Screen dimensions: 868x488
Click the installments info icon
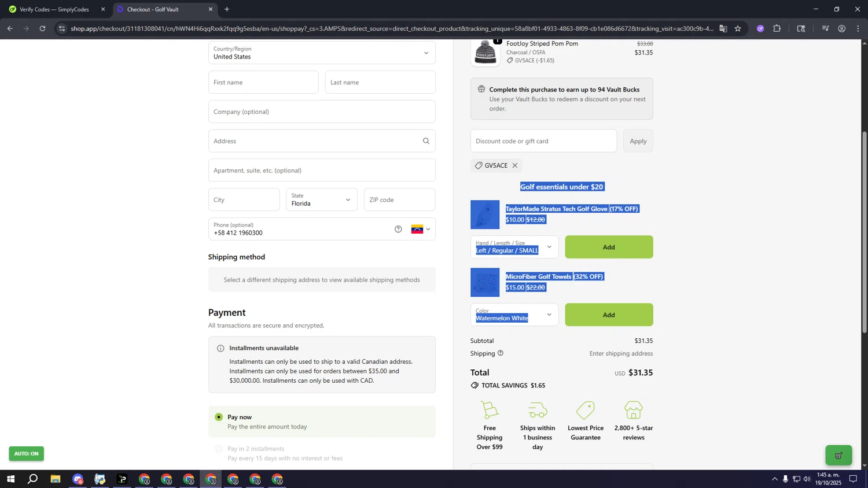point(220,348)
